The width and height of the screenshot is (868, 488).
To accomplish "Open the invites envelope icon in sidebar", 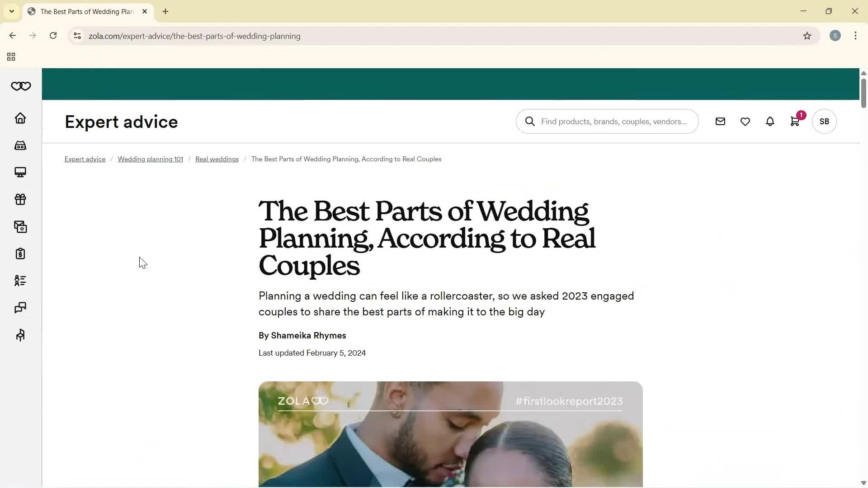I will (20, 226).
